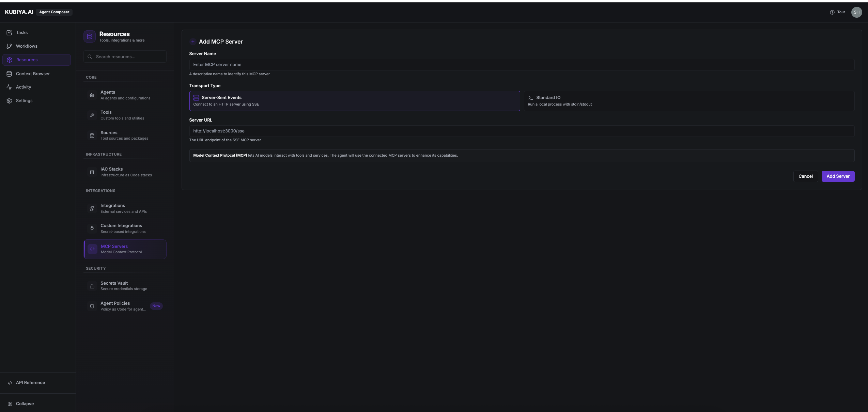Open Secrets Vault category

coord(125,286)
